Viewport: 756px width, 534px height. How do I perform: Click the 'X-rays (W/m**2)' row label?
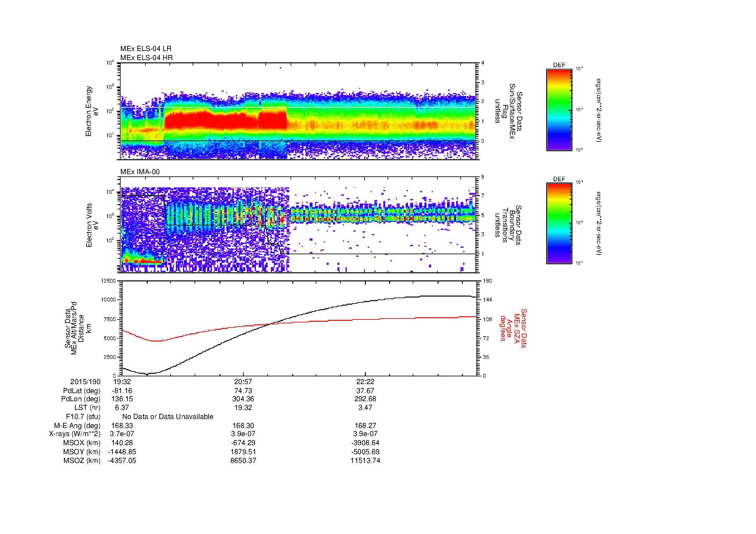click(x=75, y=434)
